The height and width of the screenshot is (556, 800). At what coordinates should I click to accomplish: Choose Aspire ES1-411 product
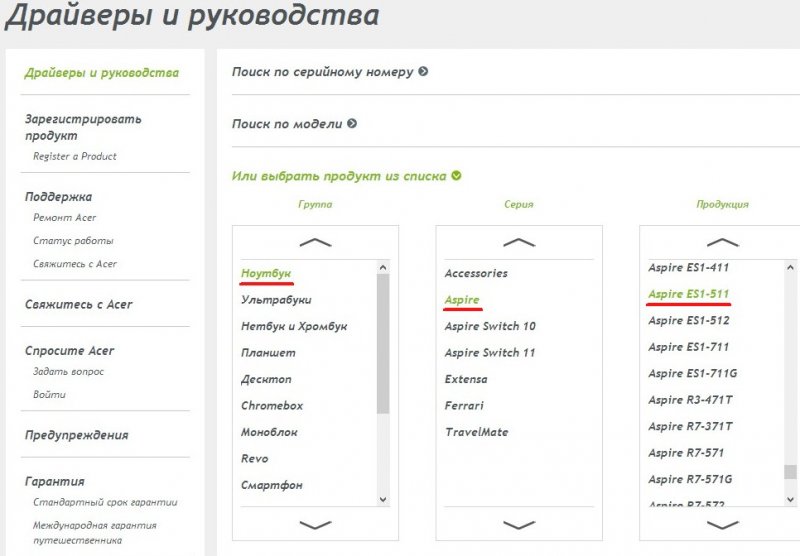pos(688,268)
